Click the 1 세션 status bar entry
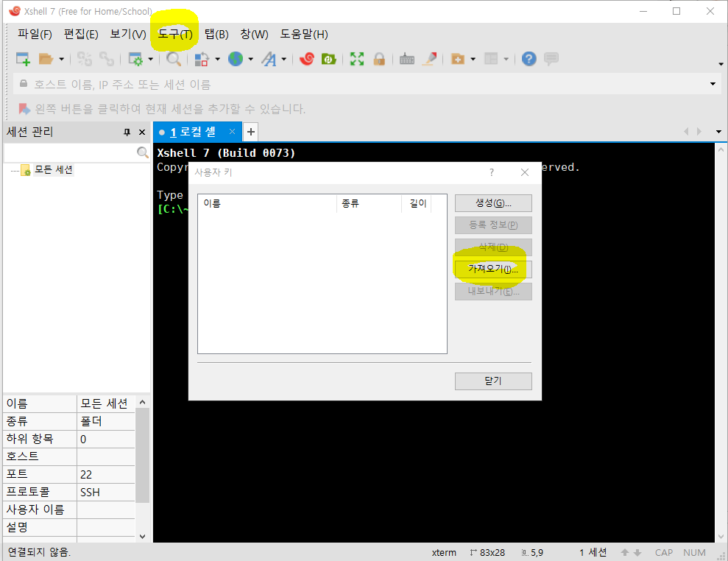Screen dimensions: 728x561 tap(593, 553)
